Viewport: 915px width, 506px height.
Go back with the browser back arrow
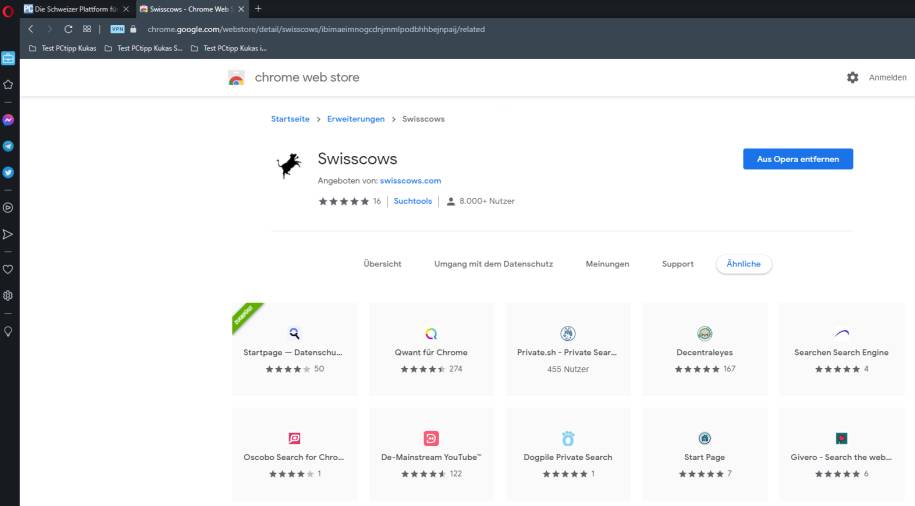pos(31,29)
